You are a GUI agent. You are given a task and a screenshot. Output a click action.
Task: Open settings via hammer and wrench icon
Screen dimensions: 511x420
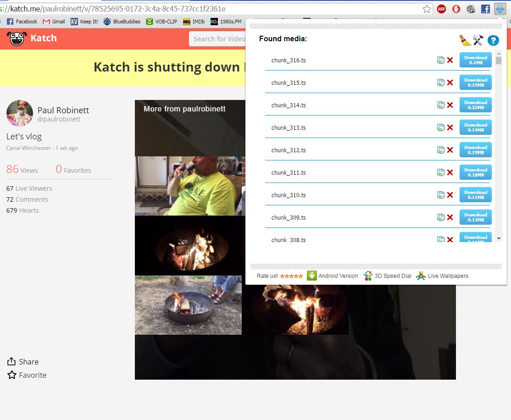(x=478, y=40)
